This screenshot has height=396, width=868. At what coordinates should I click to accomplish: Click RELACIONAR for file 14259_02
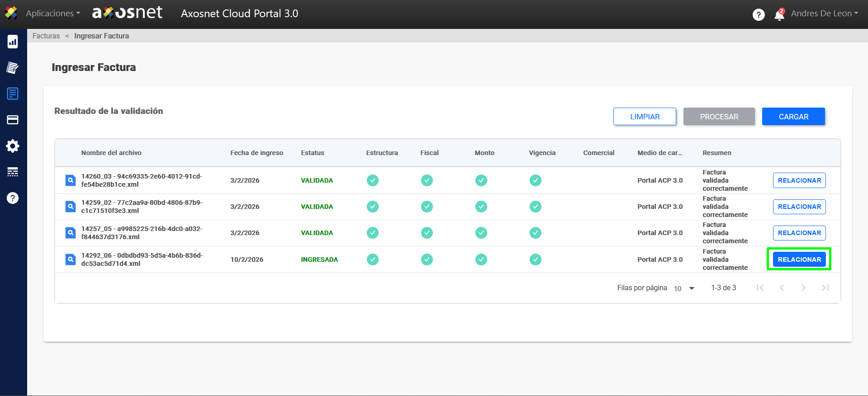(799, 207)
